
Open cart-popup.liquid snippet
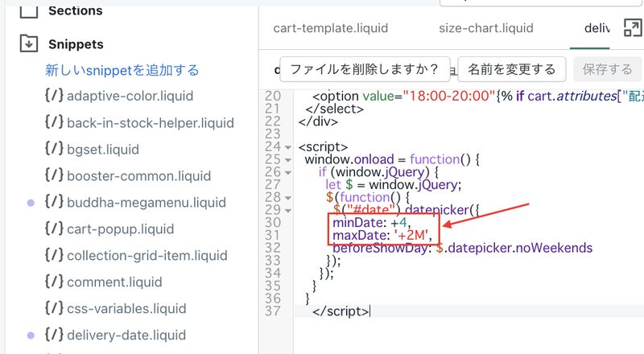click(120, 228)
